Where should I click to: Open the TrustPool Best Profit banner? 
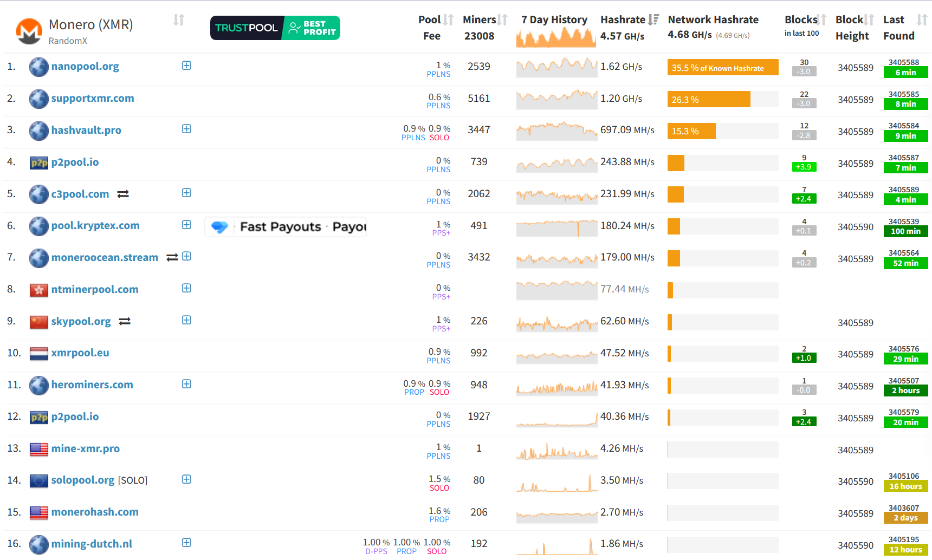pyautogui.click(x=275, y=28)
